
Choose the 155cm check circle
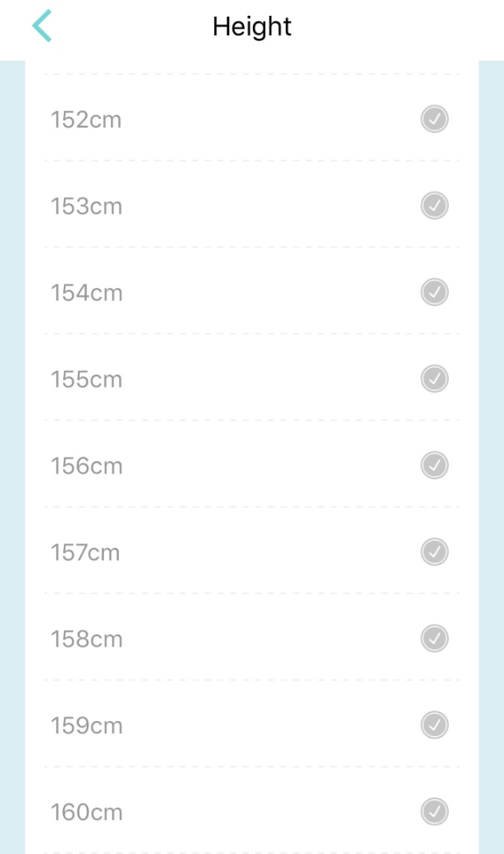pyautogui.click(x=434, y=379)
